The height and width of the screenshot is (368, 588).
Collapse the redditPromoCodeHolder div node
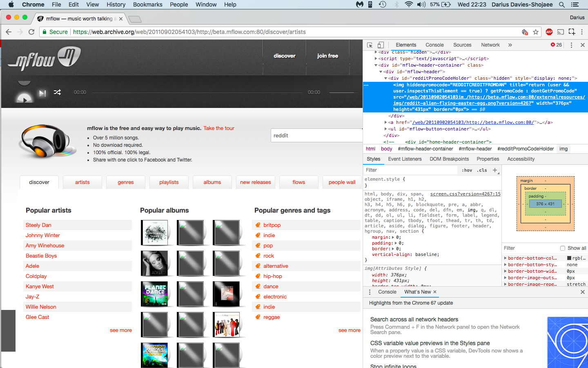click(x=385, y=78)
